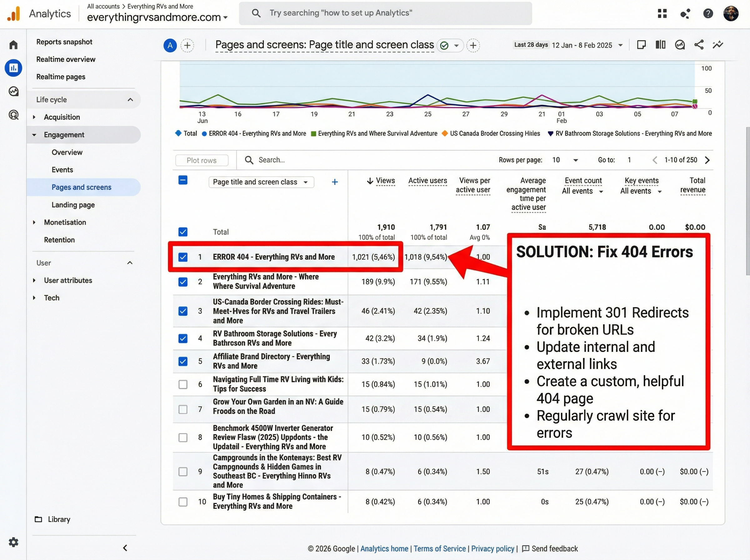Open the Pages and screens report

[81, 187]
